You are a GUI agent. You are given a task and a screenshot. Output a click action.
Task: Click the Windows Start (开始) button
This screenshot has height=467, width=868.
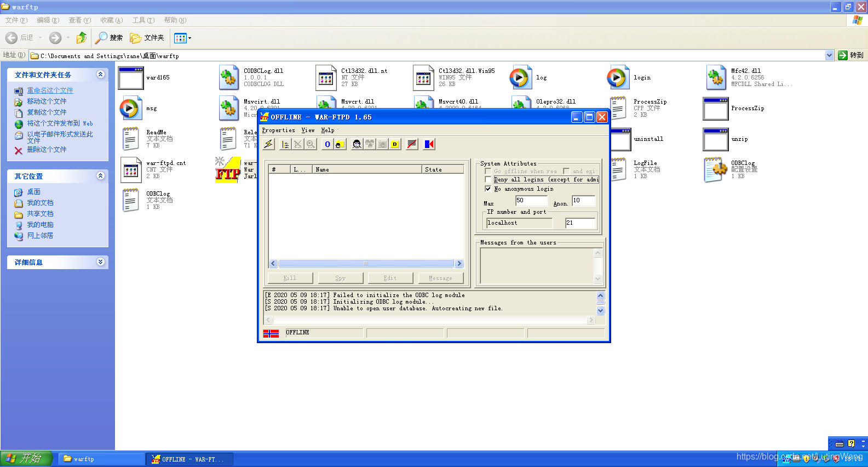[26, 459]
